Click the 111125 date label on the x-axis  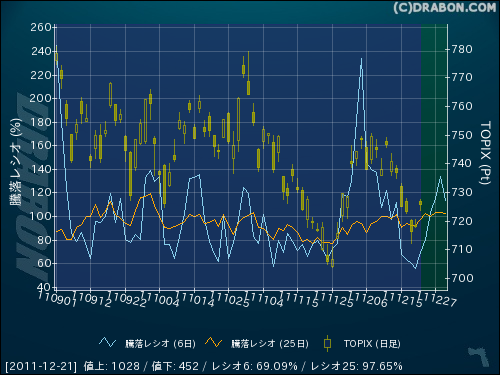coord(333,299)
